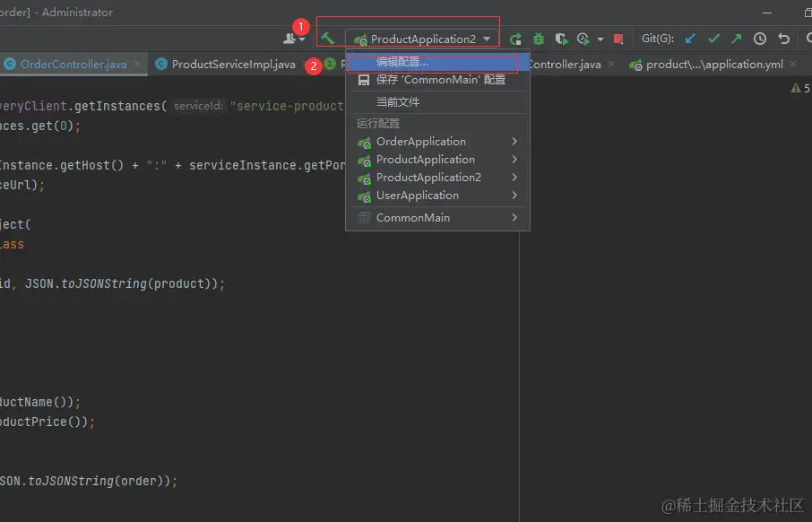This screenshot has width=812, height=522.
Task: Click the Spring Boot icon beside OrderApplication
Action: click(365, 142)
